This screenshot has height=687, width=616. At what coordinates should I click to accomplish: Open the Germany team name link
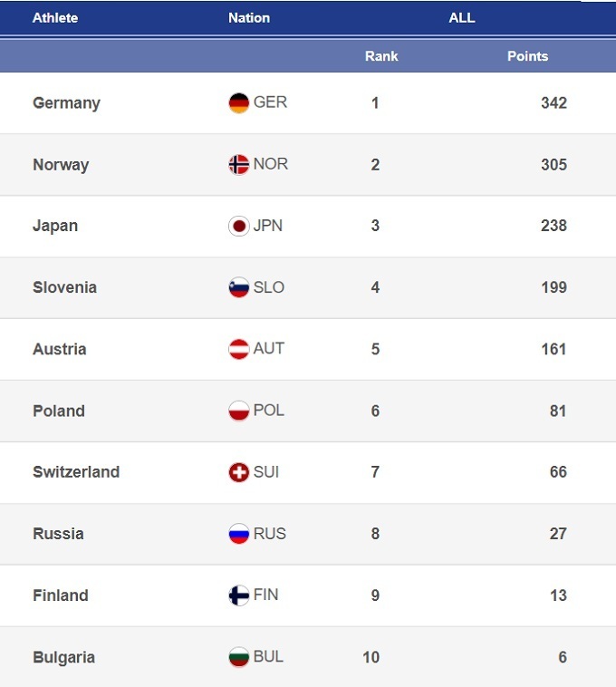point(66,102)
